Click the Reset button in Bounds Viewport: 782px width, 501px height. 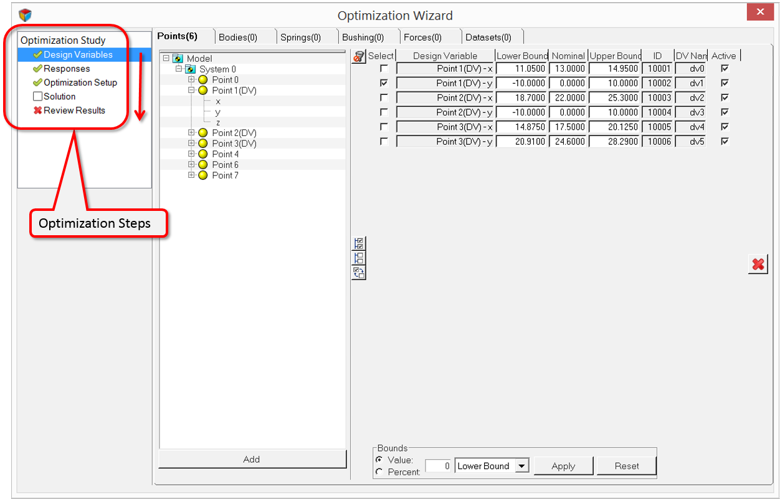pos(626,466)
